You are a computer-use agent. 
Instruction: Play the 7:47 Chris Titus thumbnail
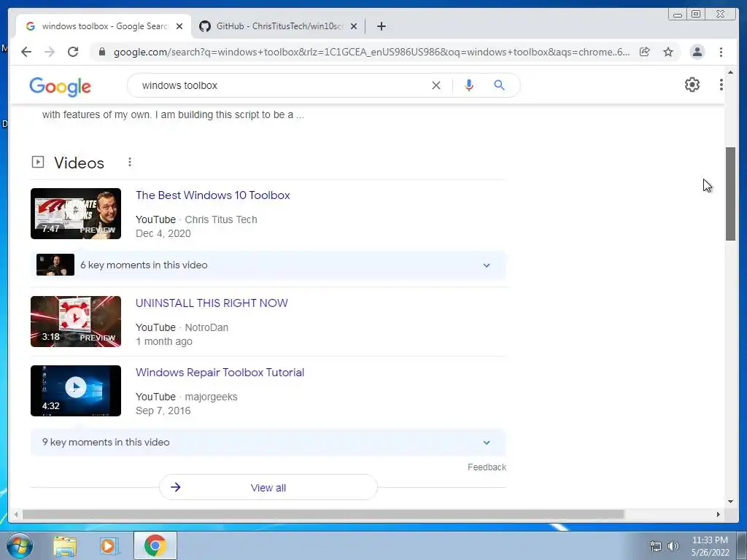76,214
